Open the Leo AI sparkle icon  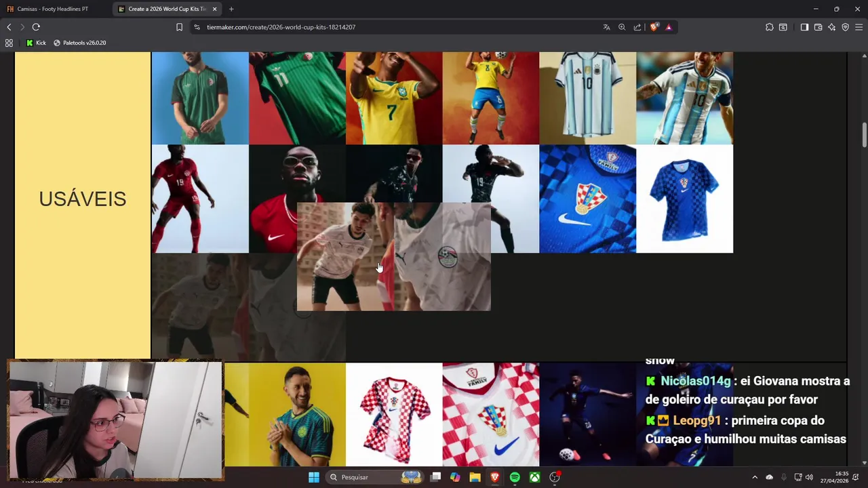831,27
